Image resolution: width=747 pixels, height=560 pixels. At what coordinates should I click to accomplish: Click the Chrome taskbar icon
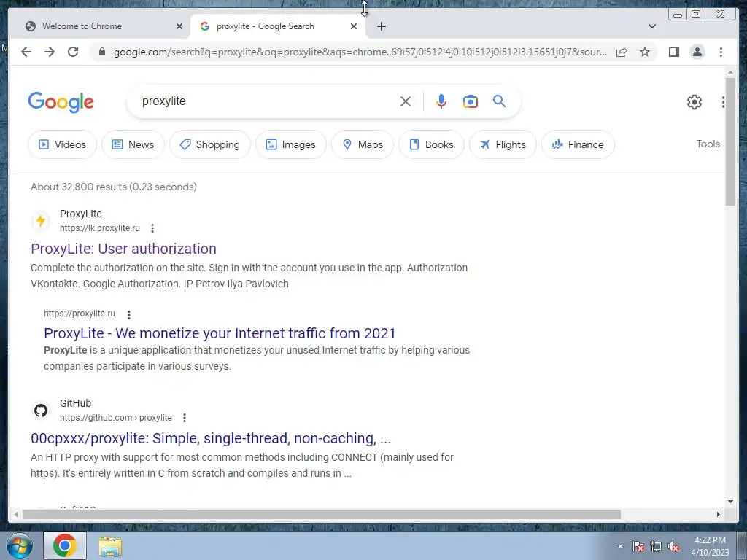pyautogui.click(x=65, y=545)
